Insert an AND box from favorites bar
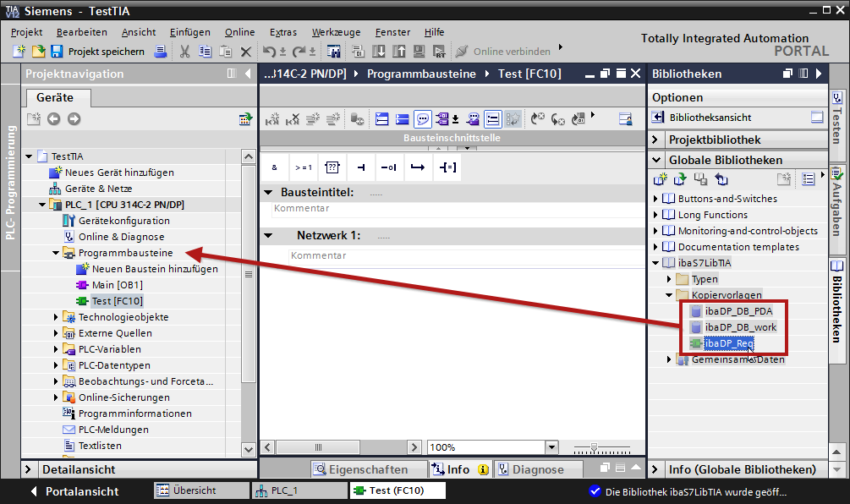 pyautogui.click(x=274, y=167)
